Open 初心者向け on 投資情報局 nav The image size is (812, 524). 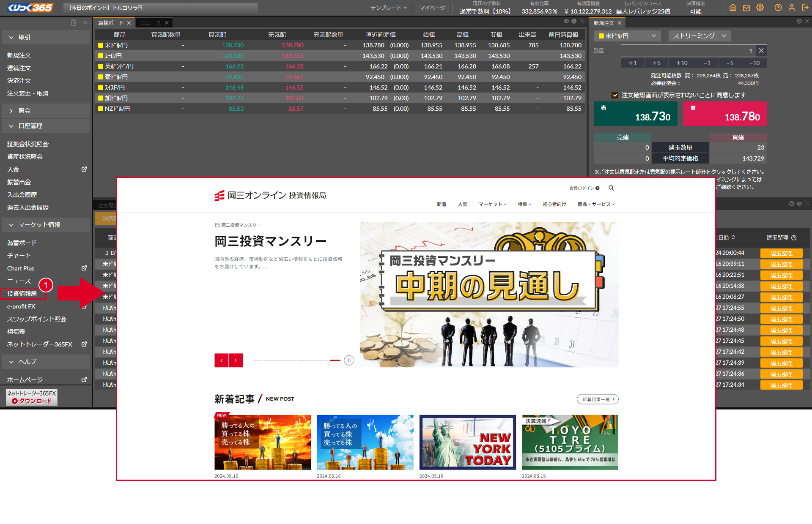click(x=554, y=204)
